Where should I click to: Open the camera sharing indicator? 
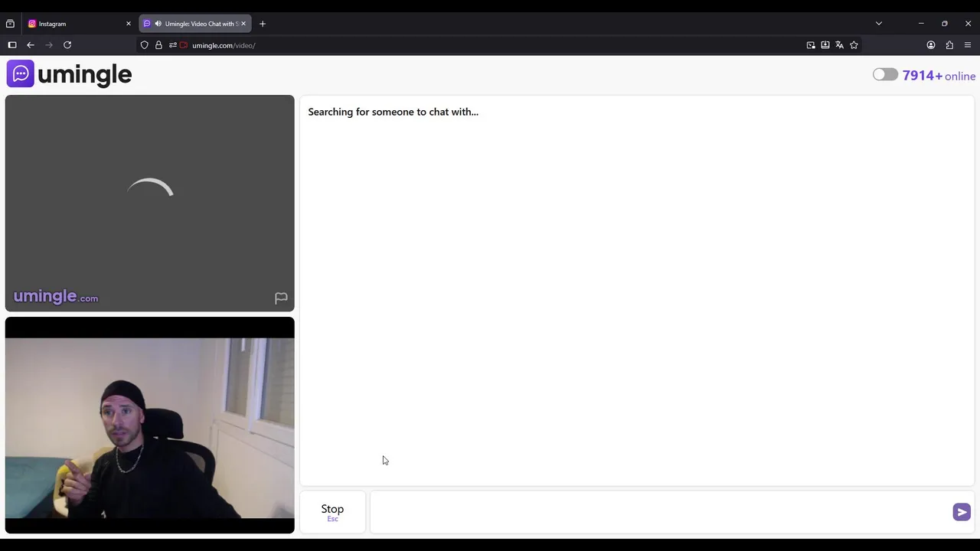pos(184,45)
